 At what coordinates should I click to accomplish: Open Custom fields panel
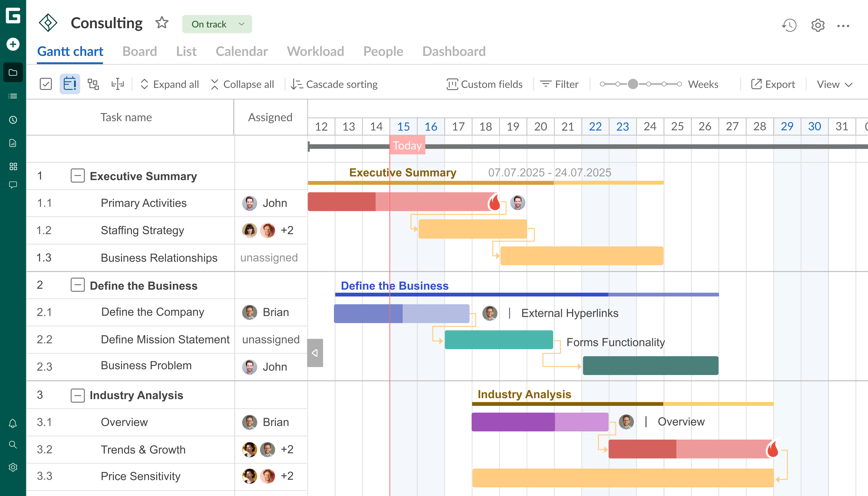(x=485, y=85)
